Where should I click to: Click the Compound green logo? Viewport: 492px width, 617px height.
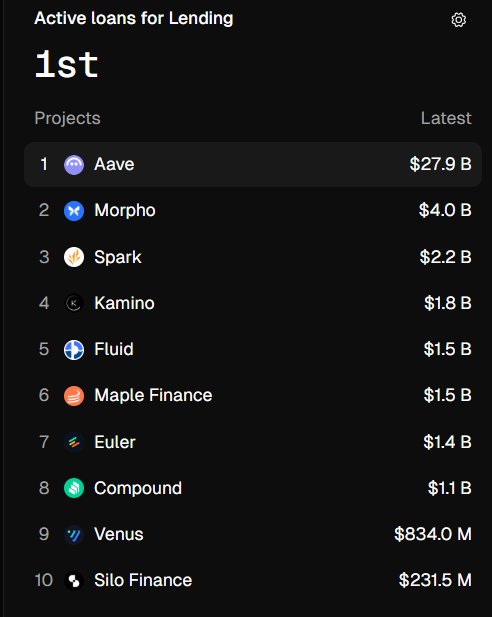point(74,488)
